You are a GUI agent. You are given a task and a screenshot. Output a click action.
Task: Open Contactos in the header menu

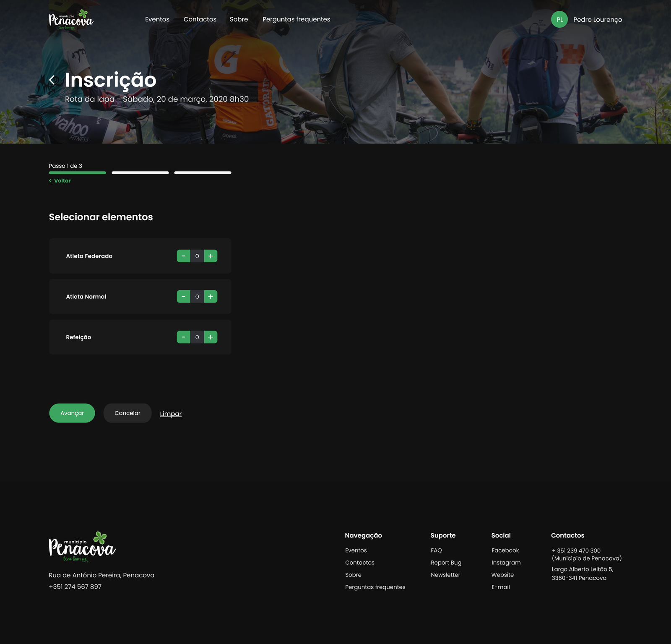(200, 19)
